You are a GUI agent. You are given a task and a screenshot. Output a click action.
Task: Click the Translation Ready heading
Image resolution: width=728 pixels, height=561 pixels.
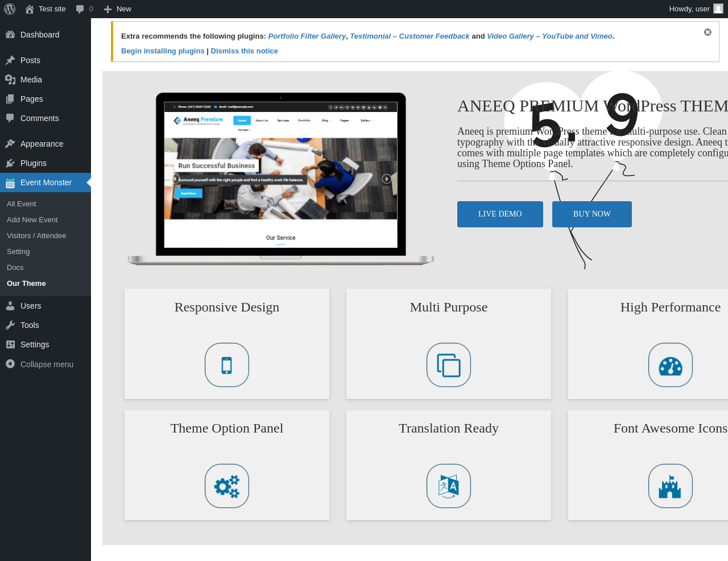click(x=449, y=428)
